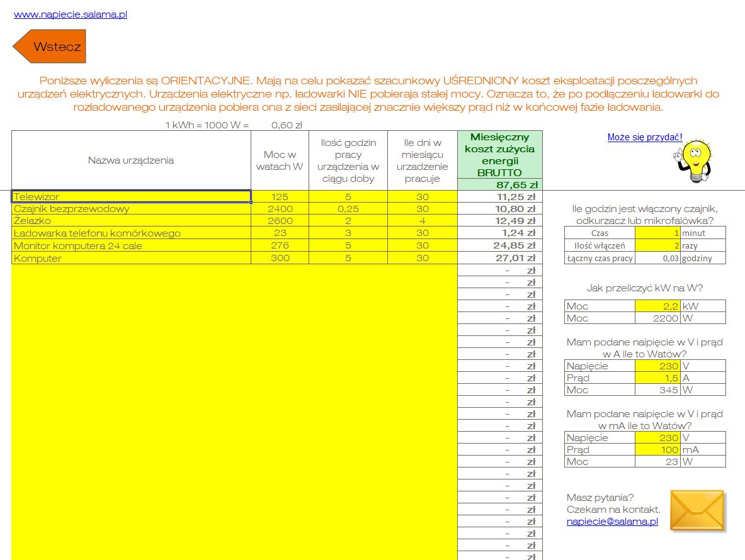The height and width of the screenshot is (560, 745).
Task: Select the 100 mA current input cell
Action: click(x=657, y=449)
